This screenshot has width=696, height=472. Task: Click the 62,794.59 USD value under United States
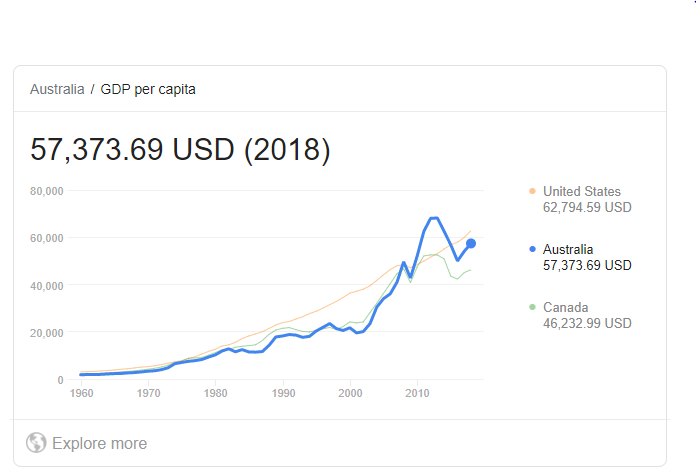(587, 207)
